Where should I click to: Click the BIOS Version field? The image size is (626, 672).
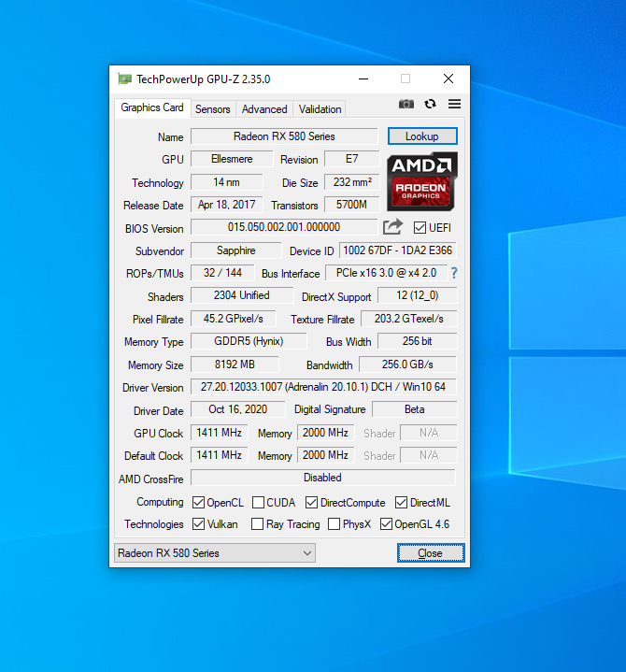(284, 227)
